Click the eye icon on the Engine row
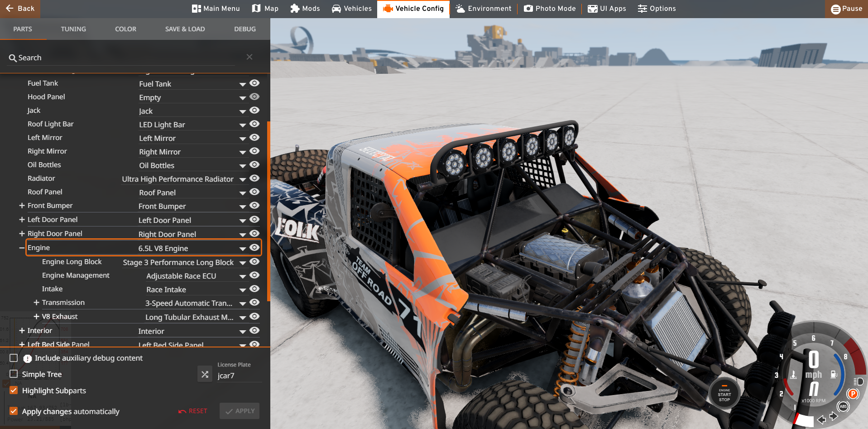 tap(254, 247)
